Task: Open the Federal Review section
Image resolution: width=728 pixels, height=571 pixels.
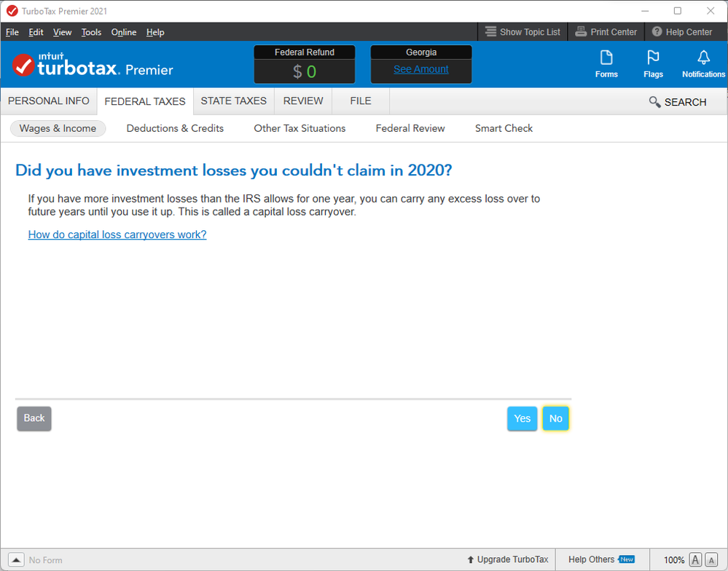Action: point(410,128)
